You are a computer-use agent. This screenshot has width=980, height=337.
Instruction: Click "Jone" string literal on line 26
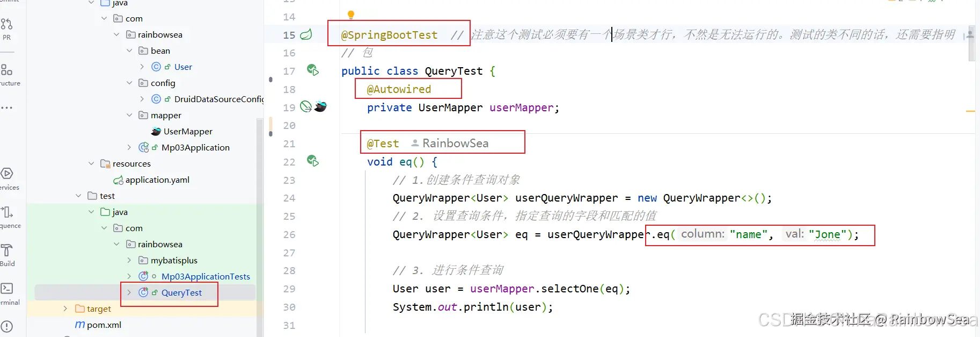point(827,234)
